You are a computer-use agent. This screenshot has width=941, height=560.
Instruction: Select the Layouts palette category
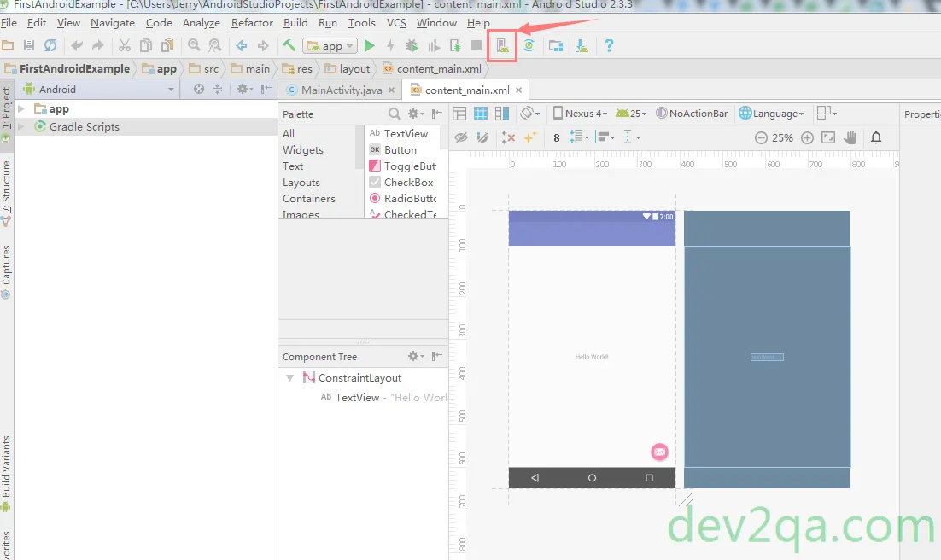pyautogui.click(x=301, y=183)
